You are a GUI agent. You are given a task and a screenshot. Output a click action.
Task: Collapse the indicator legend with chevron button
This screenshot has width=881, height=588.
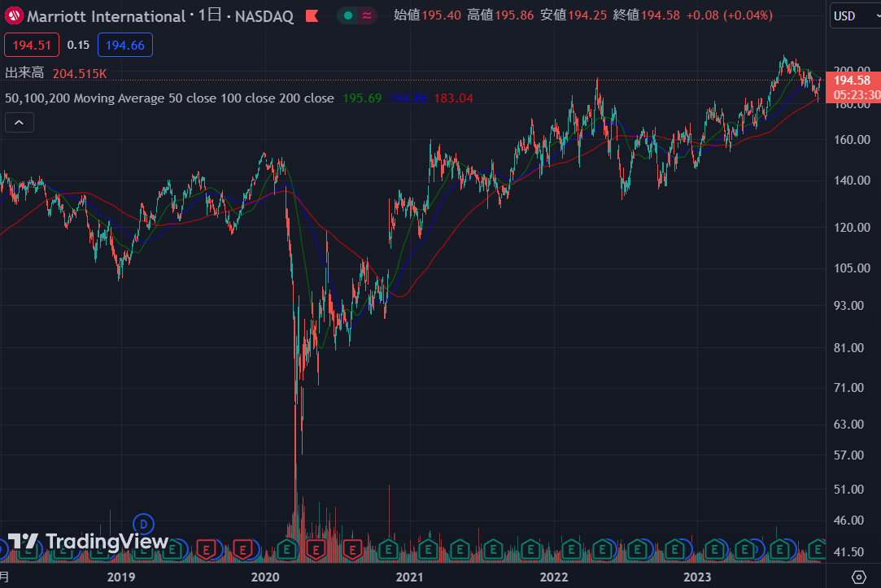19,123
